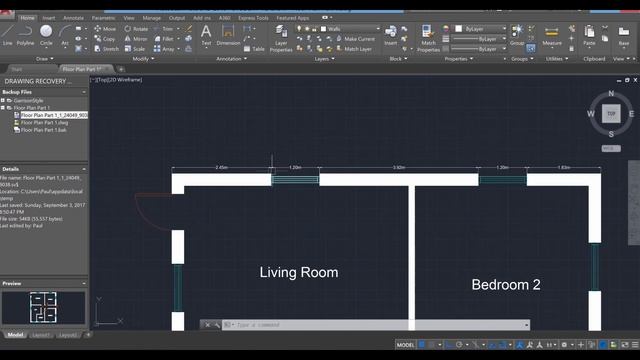640x360 pixels.
Task: Toggle polar tracking in status bar
Action: [x=459, y=345]
